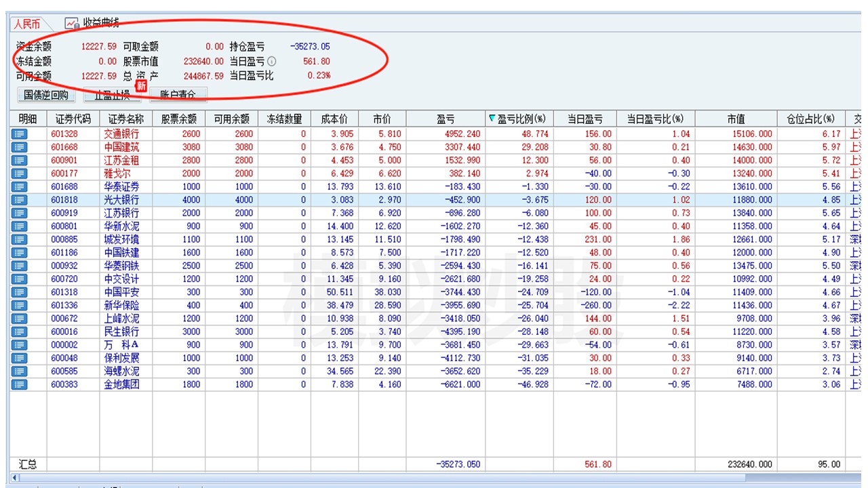The height and width of the screenshot is (488, 868).
Task: Sort by 冻结数量 column header
Action: coord(285,119)
